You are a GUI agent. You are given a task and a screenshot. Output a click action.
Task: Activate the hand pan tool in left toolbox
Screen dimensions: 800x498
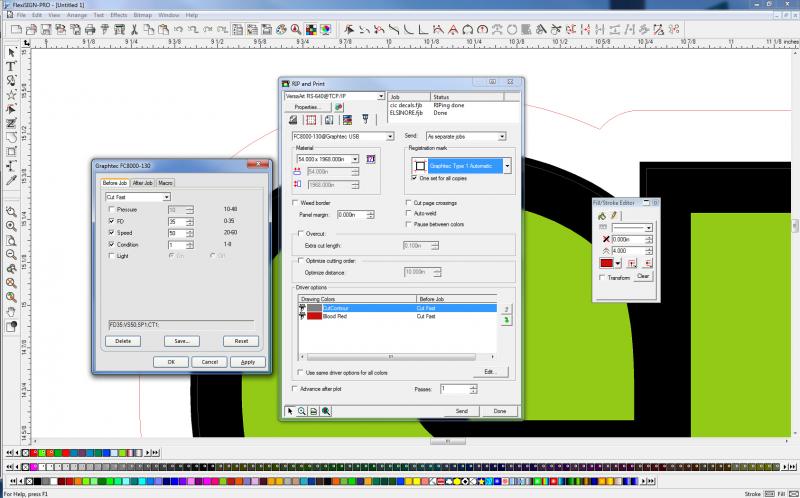[11, 312]
